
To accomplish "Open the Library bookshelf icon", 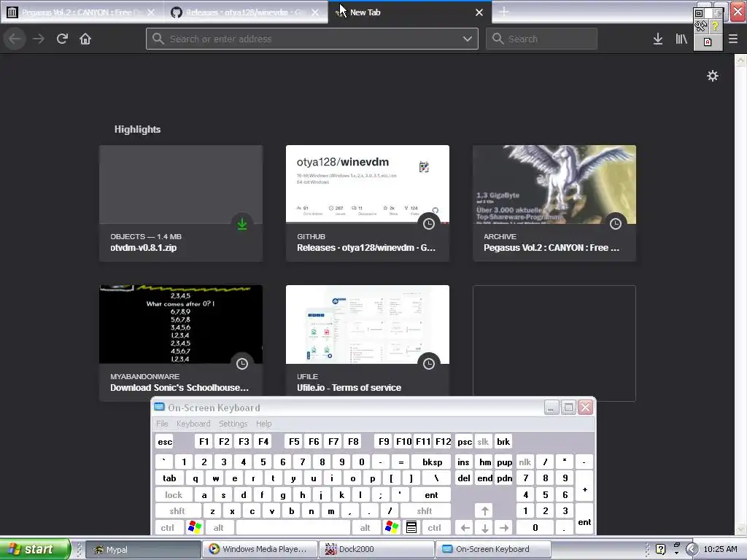I will click(x=681, y=39).
